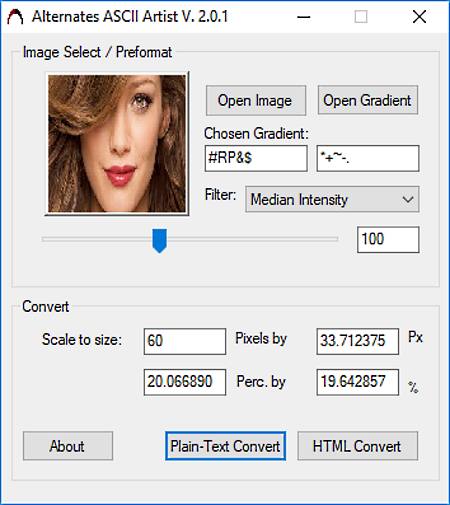Click the woman portrait preview thumbnail
Image resolution: width=450 pixels, height=505 pixels.
point(117,144)
